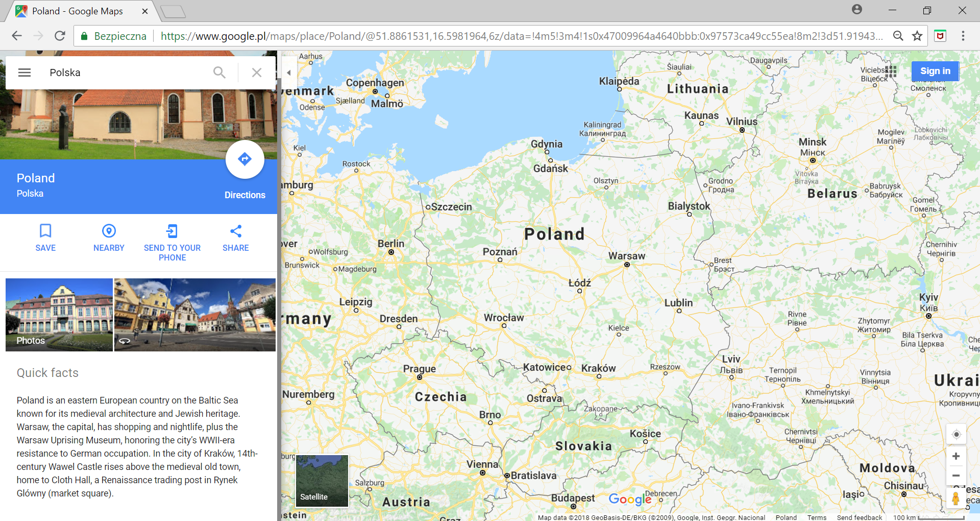Select the Pegman street view icon
This screenshot has height=521, width=980.
(956, 496)
